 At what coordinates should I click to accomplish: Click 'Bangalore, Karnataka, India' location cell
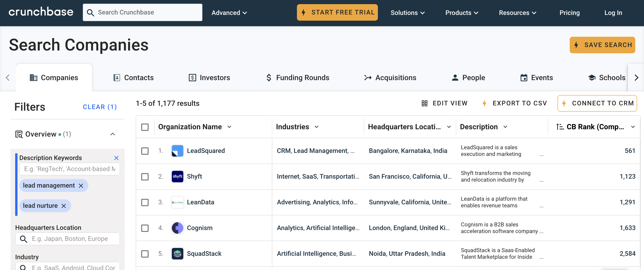(408, 151)
